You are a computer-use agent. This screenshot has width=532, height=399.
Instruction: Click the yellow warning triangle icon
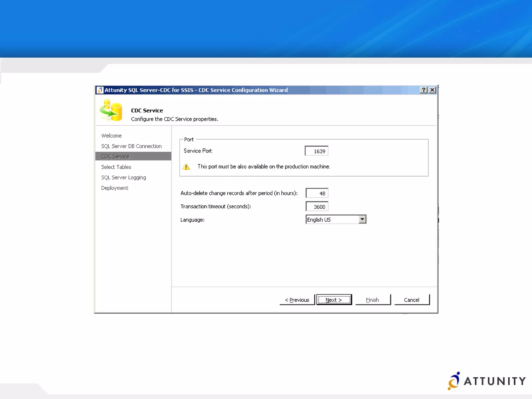186,167
